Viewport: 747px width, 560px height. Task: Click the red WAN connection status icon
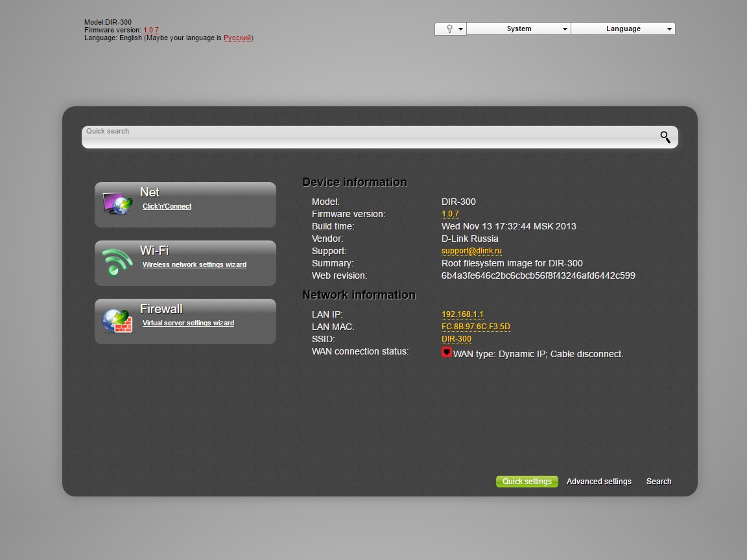tap(446, 353)
